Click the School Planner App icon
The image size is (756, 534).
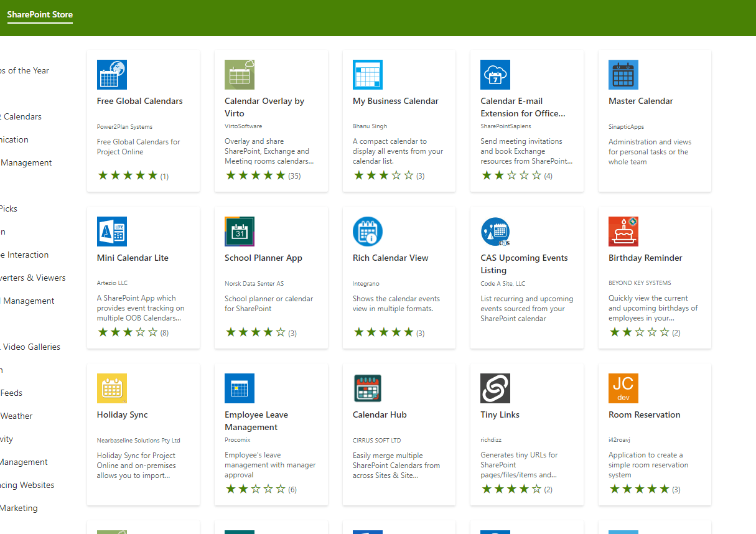point(240,232)
